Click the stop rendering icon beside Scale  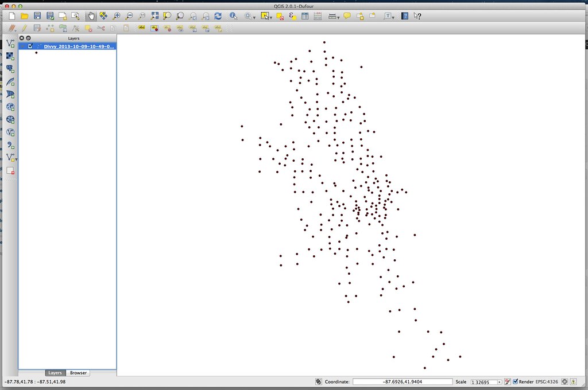coord(508,381)
